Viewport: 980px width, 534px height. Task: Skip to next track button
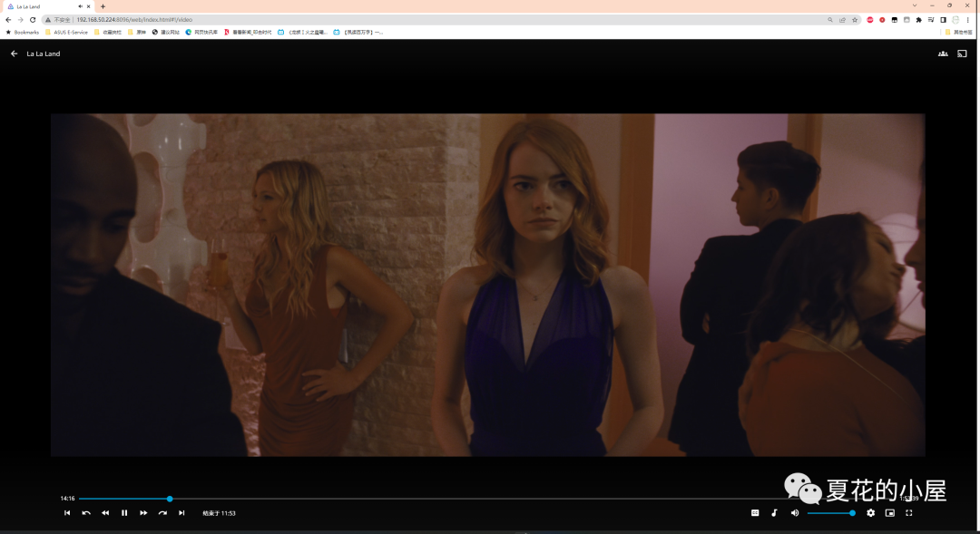coord(181,513)
